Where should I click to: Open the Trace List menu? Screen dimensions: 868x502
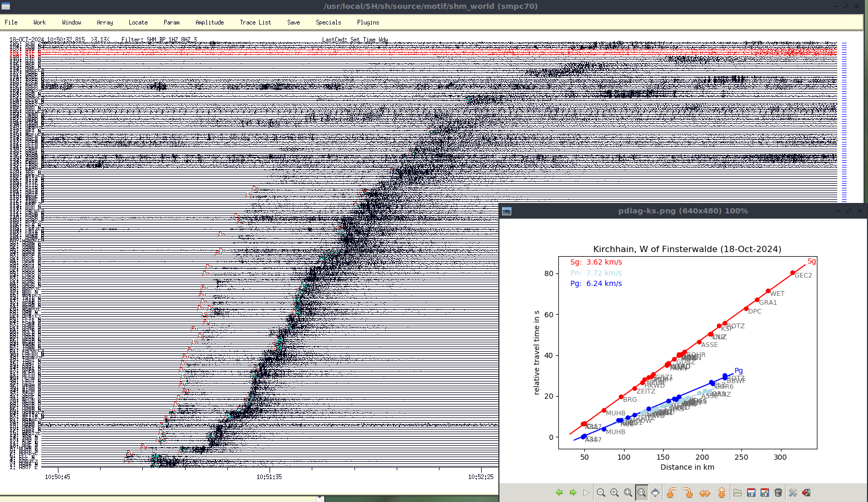pyautogui.click(x=255, y=22)
